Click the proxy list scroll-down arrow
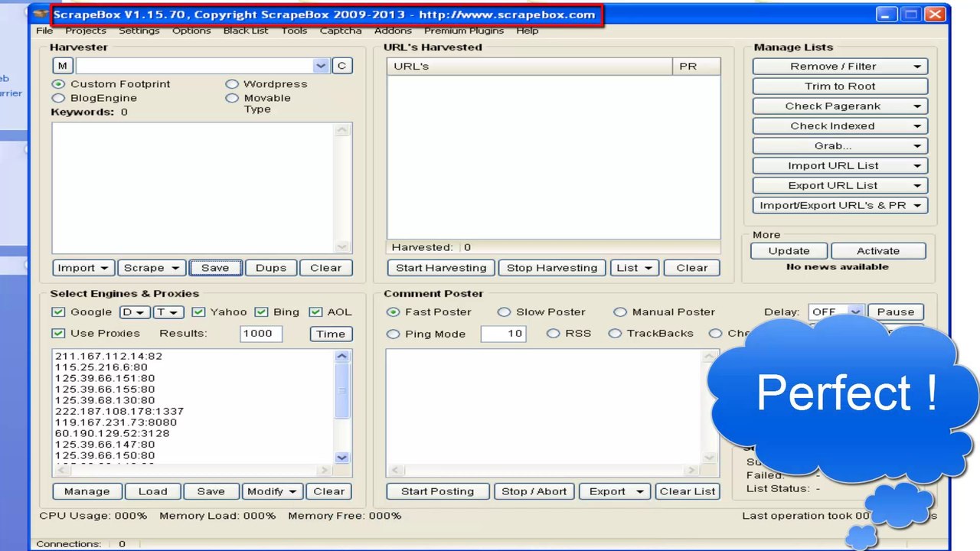This screenshot has width=980, height=551. [x=342, y=457]
